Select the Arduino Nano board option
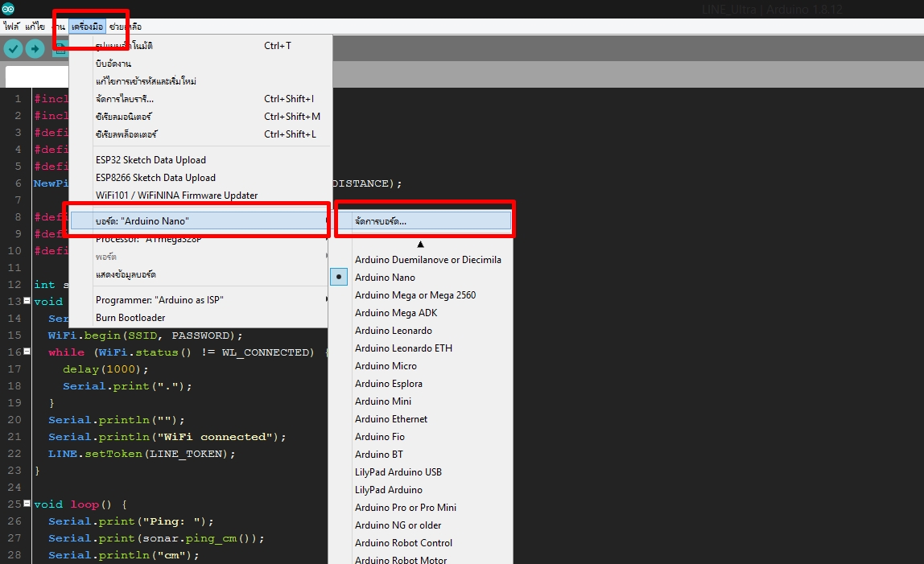The width and height of the screenshot is (924, 564). 385,278
